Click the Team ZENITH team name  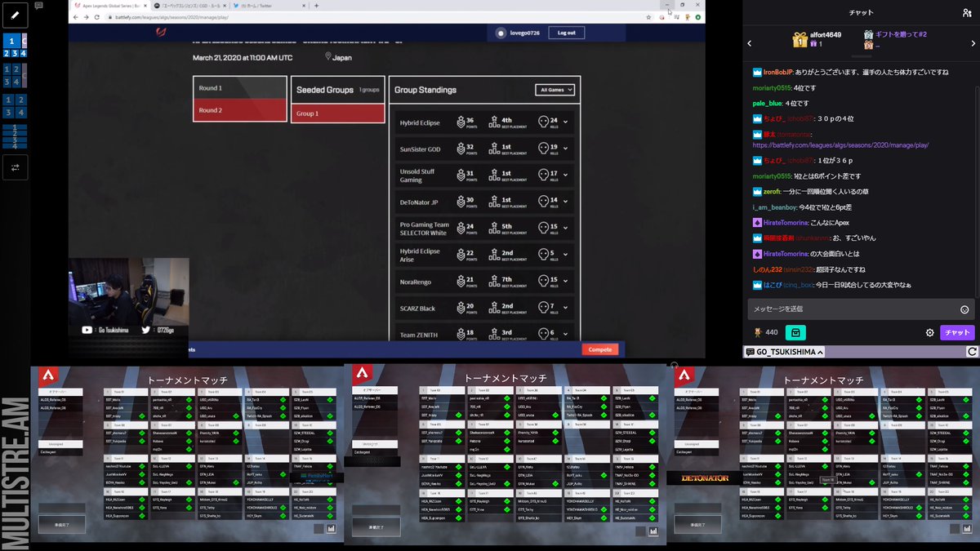click(418, 335)
